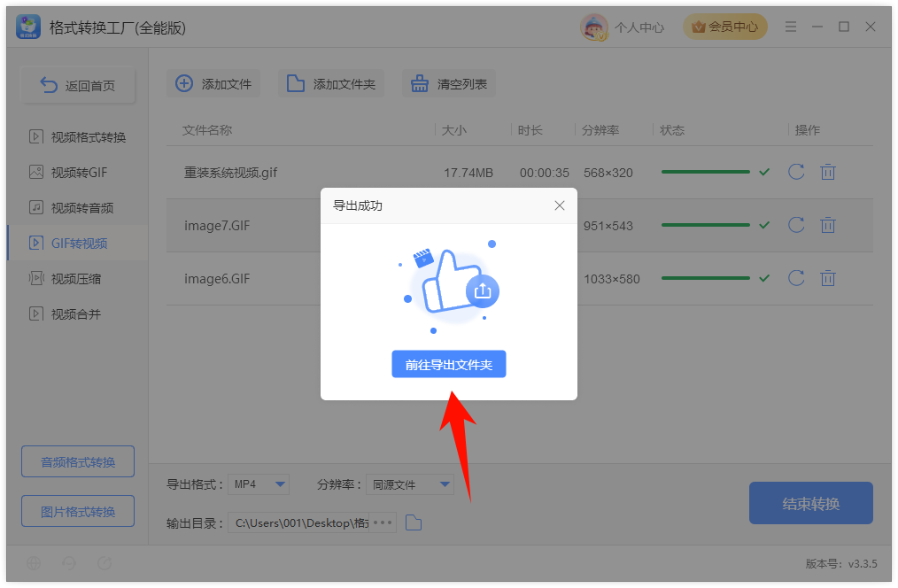Open 视频格式转换 in the sidebar

pyautogui.click(x=77, y=137)
